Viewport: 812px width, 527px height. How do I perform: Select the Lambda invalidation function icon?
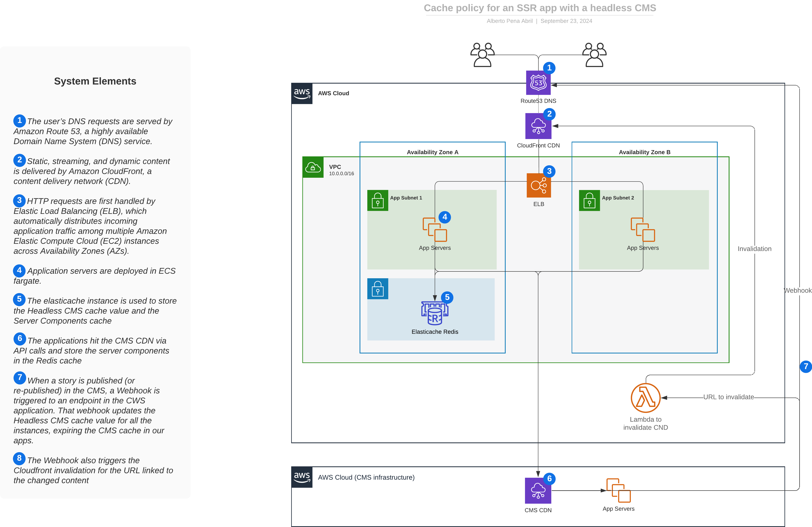coord(646,398)
